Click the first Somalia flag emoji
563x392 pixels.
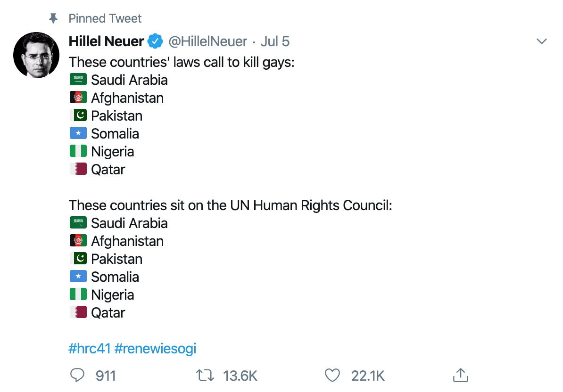78,133
